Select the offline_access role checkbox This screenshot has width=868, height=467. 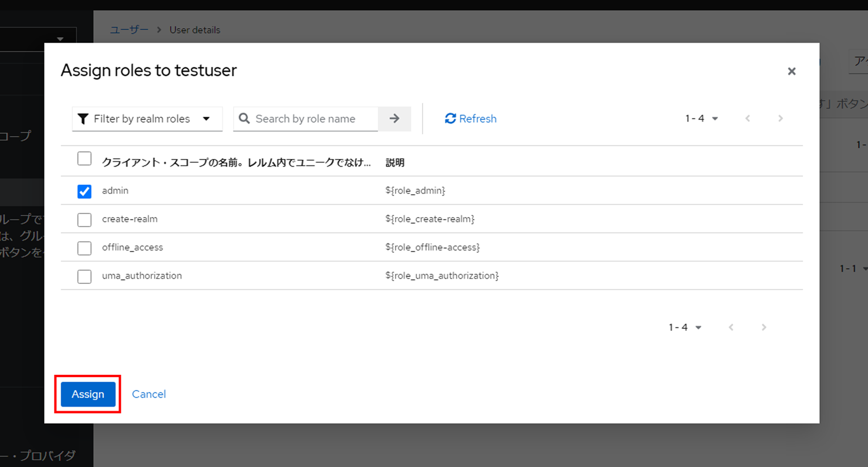[x=85, y=248]
